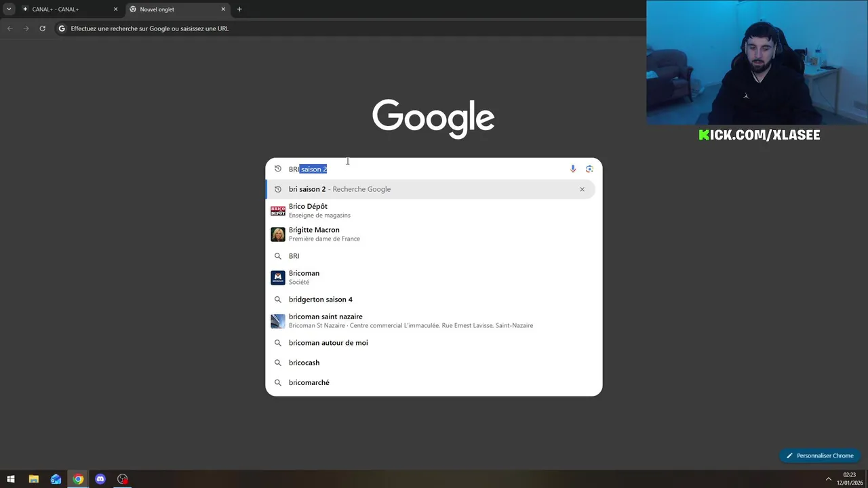Open Google Lens image search icon
Viewport: 868px width, 488px height.
tap(589, 169)
